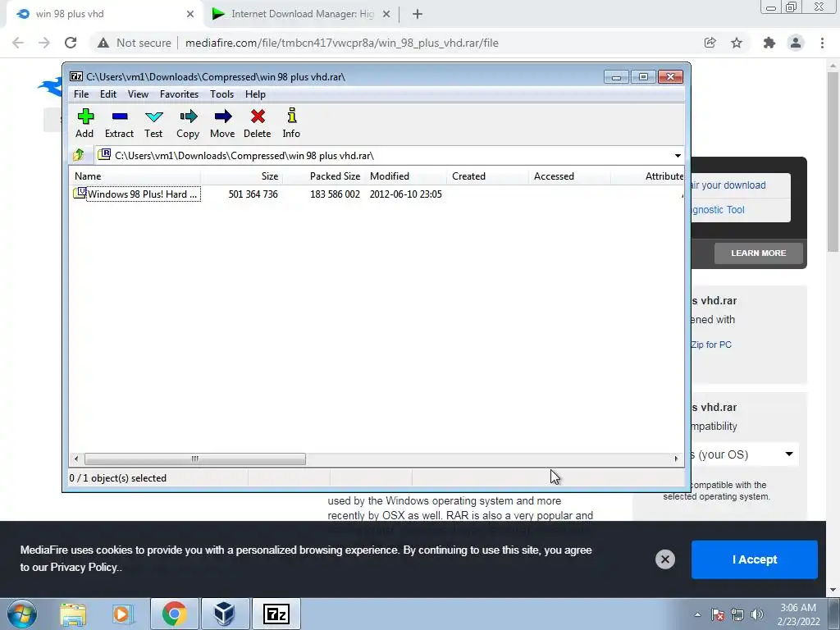Open the VirtualBox taskbar icon
This screenshot has height=630, width=840.
coord(225,614)
